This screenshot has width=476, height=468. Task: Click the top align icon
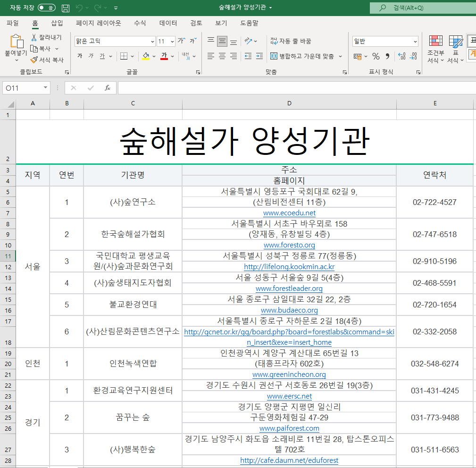[211, 41]
